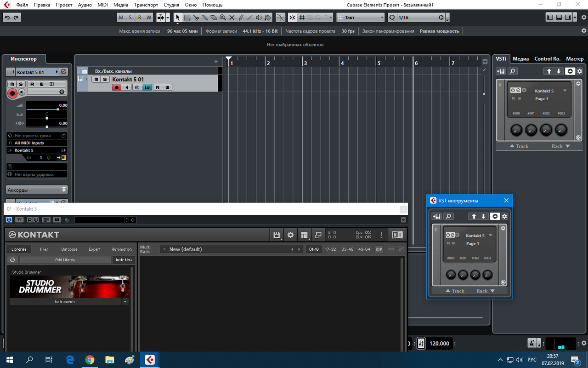Open the Проект menu
The width and height of the screenshot is (588, 368).
pos(64,5)
